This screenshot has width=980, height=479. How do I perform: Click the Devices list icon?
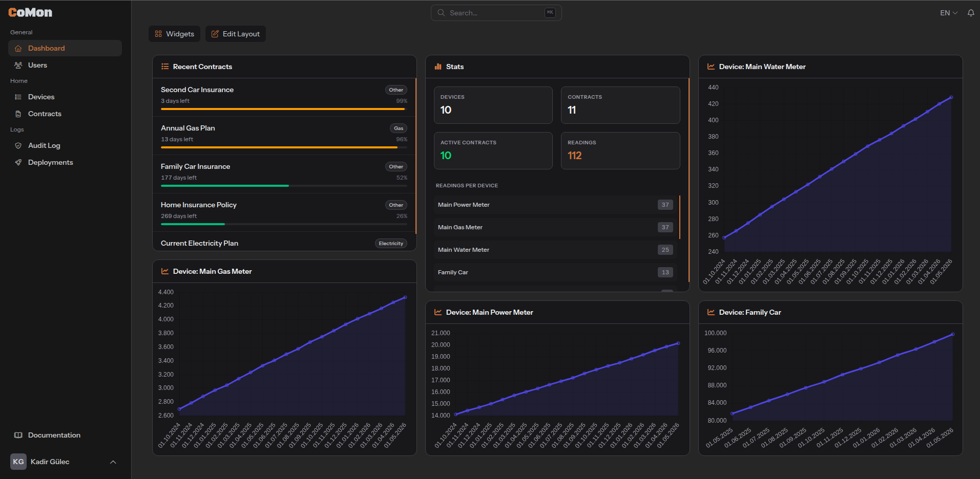(x=18, y=97)
